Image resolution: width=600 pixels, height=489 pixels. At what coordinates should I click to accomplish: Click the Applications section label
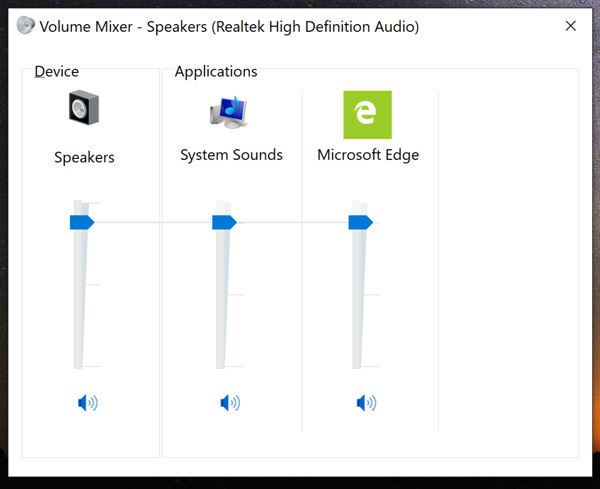216,72
